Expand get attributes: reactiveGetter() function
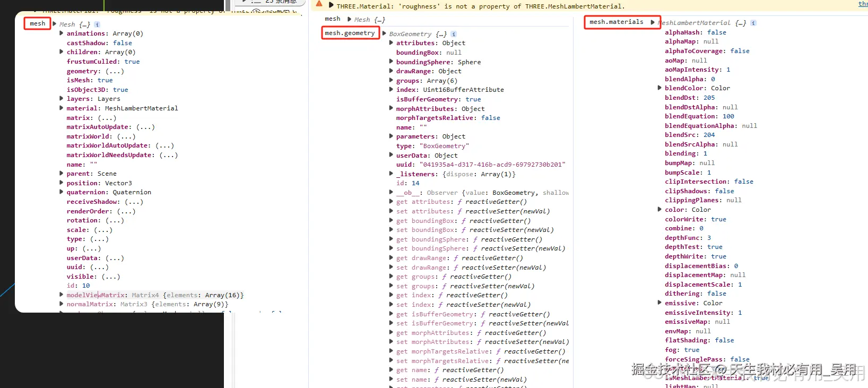The height and width of the screenshot is (388, 868). coord(391,202)
